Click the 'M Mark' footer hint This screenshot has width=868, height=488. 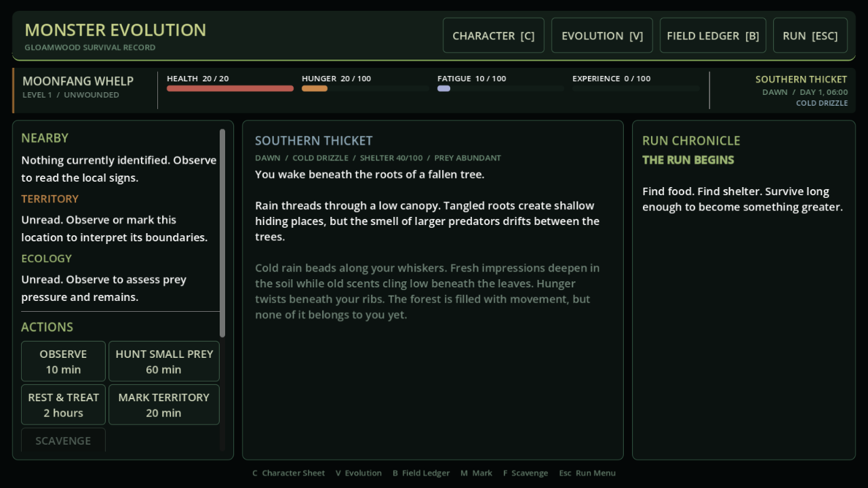pyautogui.click(x=477, y=473)
